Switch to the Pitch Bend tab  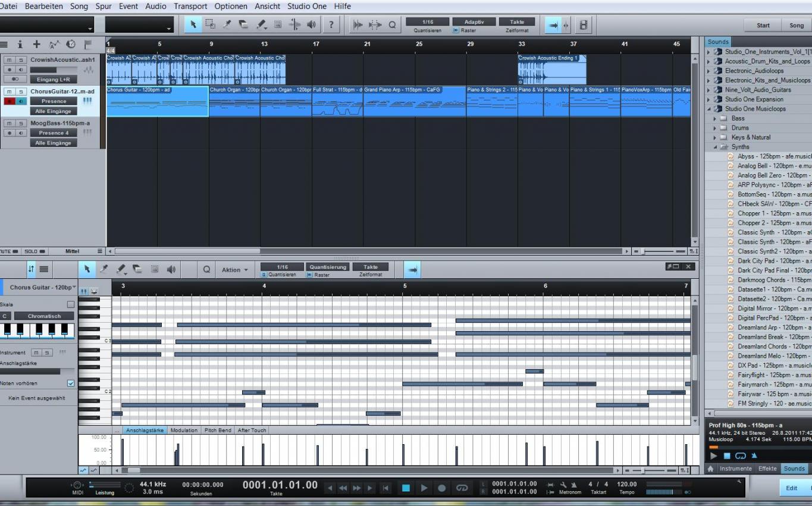click(217, 430)
